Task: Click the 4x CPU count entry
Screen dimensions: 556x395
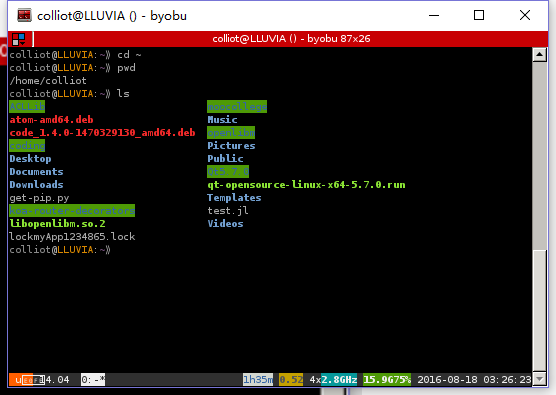Action: coord(315,380)
